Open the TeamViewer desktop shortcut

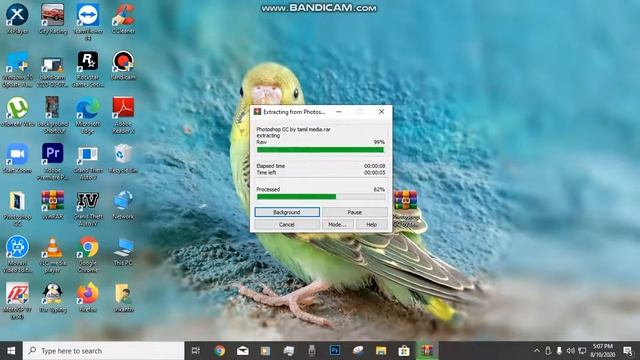click(88, 22)
